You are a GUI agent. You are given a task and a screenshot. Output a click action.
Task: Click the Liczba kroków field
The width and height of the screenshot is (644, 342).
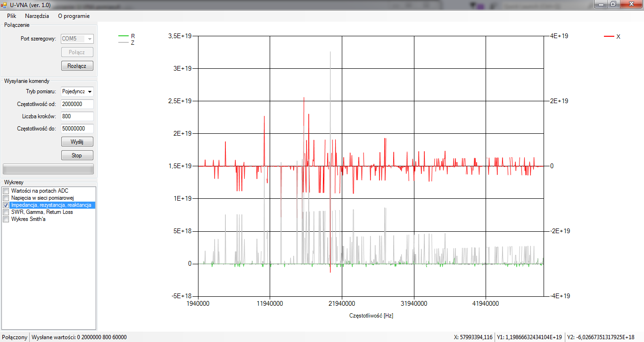click(x=77, y=116)
